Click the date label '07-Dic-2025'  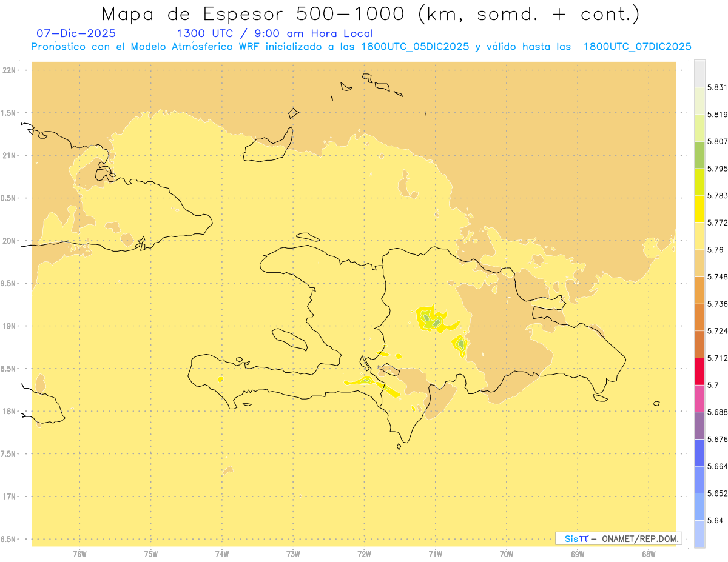[x=76, y=33]
